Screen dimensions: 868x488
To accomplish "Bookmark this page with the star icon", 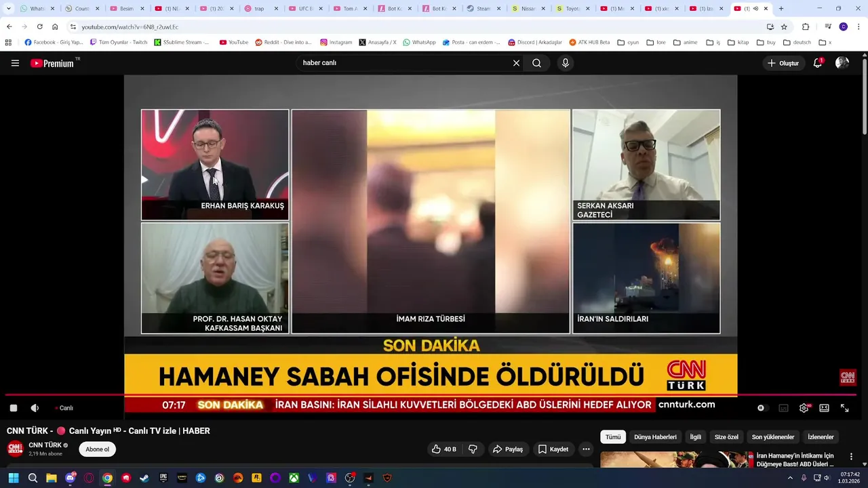I will pyautogui.click(x=784, y=26).
